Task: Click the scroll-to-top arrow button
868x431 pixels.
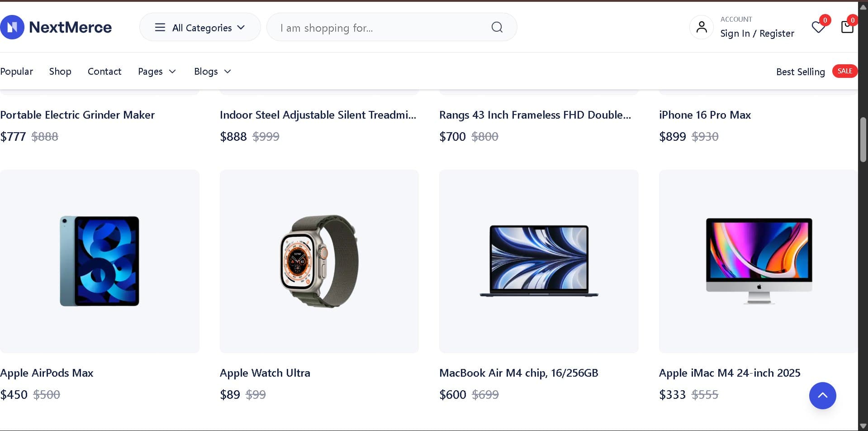Action: pyautogui.click(x=822, y=395)
